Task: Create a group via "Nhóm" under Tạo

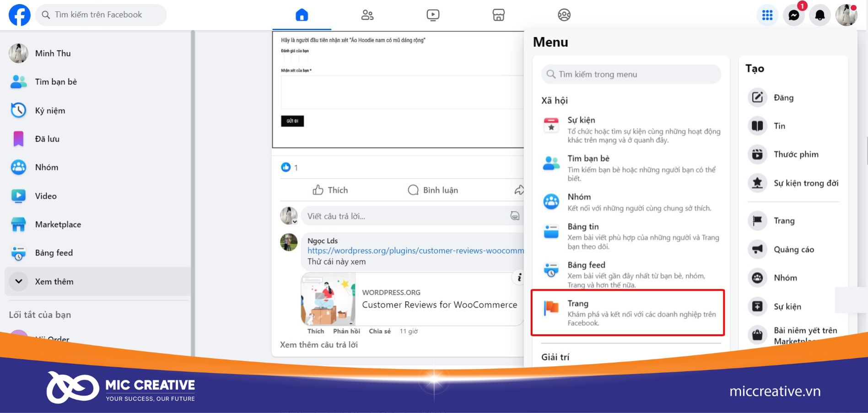Action: point(793,278)
